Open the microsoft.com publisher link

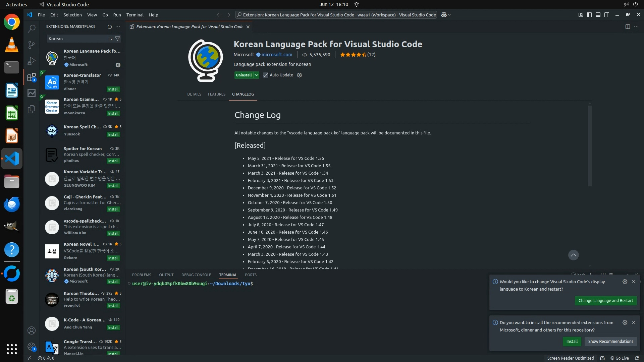click(277, 55)
